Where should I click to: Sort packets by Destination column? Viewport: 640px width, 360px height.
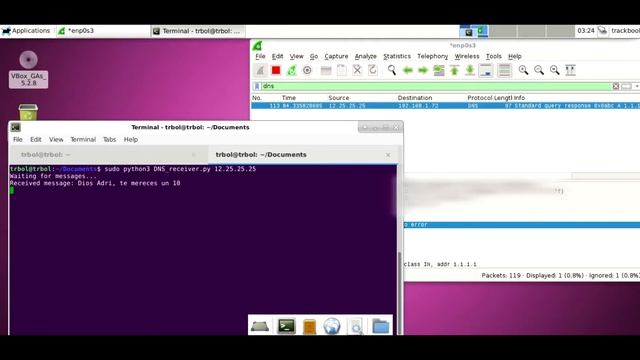(415, 98)
